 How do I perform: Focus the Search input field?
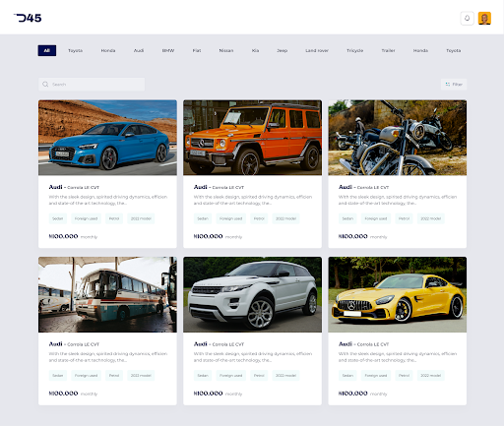pyautogui.click(x=92, y=85)
